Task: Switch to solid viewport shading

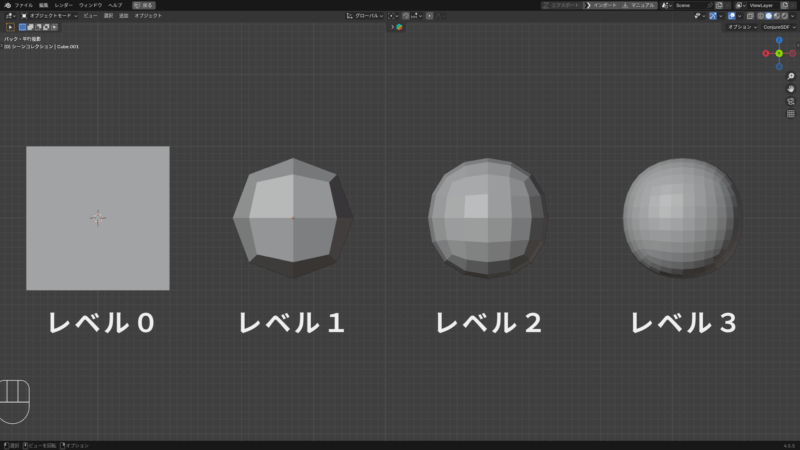Action: [x=768, y=16]
